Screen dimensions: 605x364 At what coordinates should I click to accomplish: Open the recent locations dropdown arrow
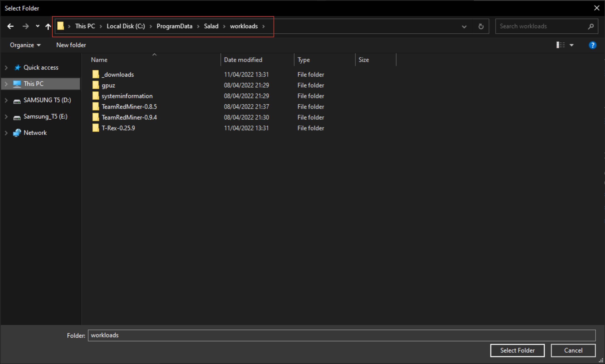pos(38,26)
